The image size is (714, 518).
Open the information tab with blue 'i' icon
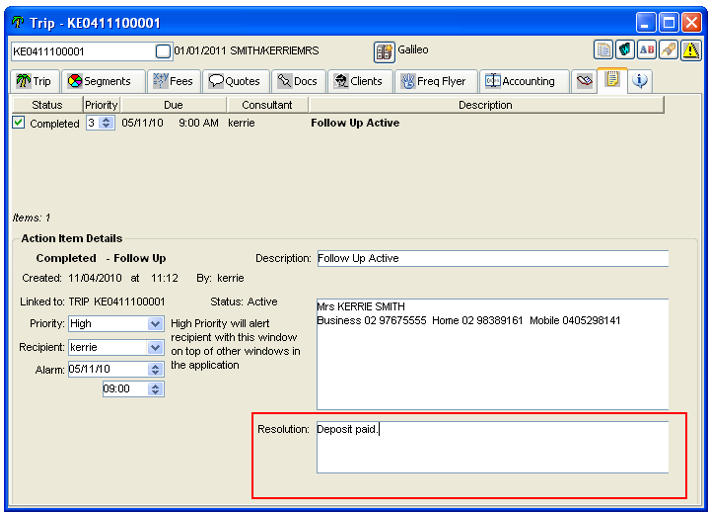point(640,81)
